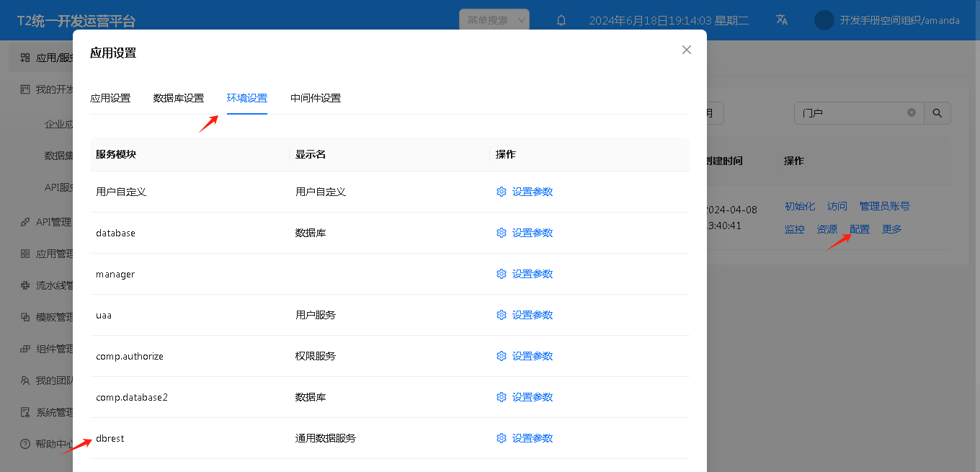The height and width of the screenshot is (472, 980).
Task: Click the 应用/服务 sidebar icon
Action: point(25,58)
